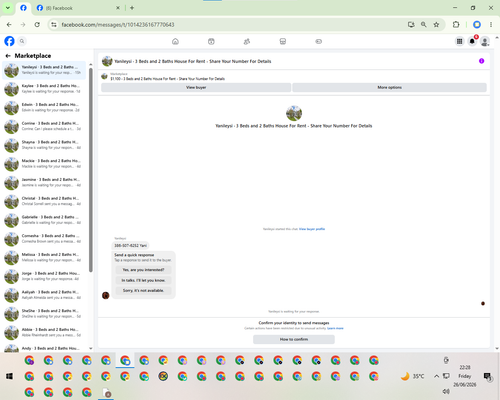The height and width of the screenshot is (400, 500).
Task: Open Kaylee conversation in the list
Action: pos(44,89)
